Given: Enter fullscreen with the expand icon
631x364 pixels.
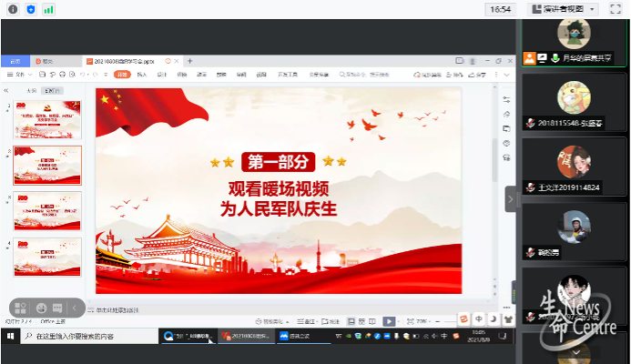Looking at the screenshot, I should coord(616,9).
